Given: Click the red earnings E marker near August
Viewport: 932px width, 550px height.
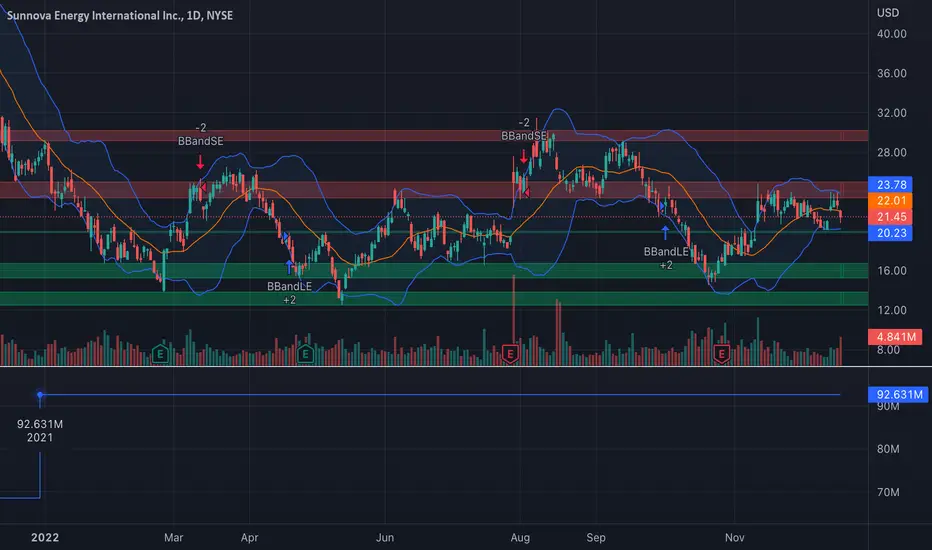Looking at the screenshot, I should coord(510,354).
